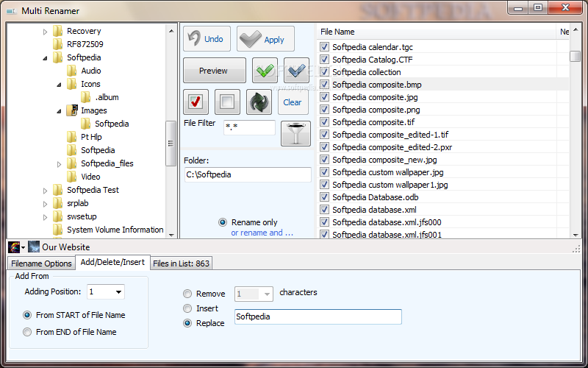
Task: Select the Rename only radio button
Action: click(223, 222)
